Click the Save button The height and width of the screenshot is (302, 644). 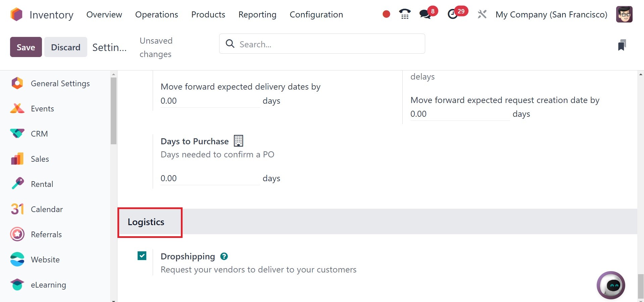coord(26,47)
